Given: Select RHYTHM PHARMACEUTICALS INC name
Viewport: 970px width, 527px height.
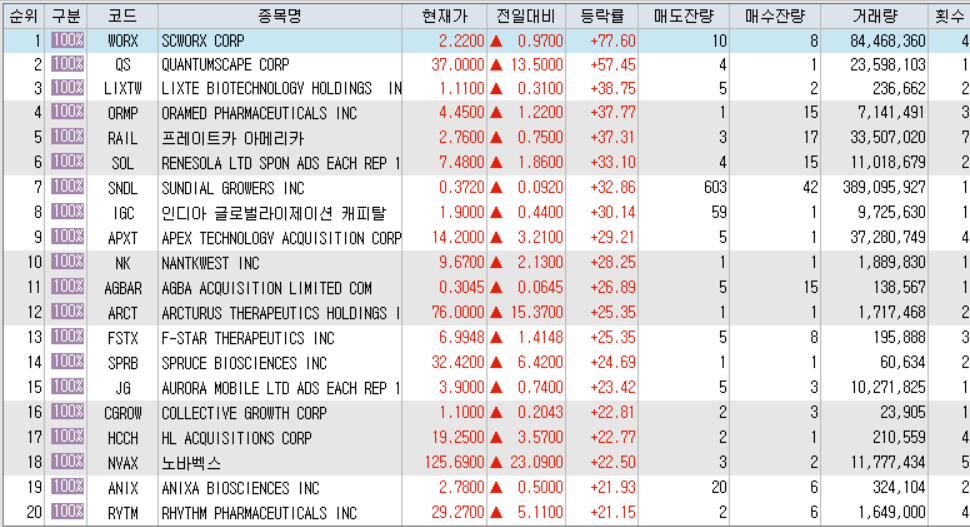Looking at the screenshot, I should point(259,513).
